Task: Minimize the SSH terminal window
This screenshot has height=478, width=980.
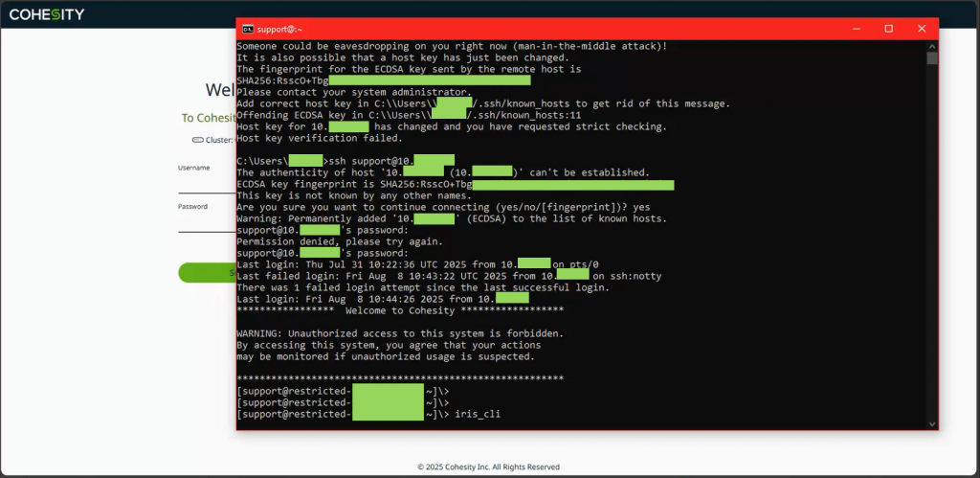Action: (x=857, y=29)
